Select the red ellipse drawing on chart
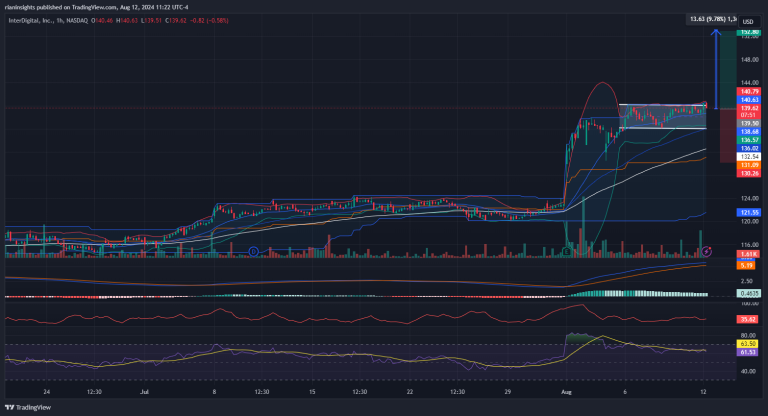The height and width of the screenshot is (416, 768). click(x=600, y=83)
